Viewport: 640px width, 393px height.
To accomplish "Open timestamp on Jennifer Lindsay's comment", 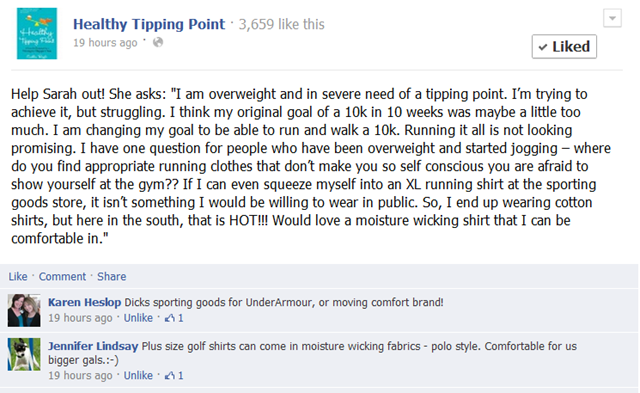I will [x=80, y=375].
